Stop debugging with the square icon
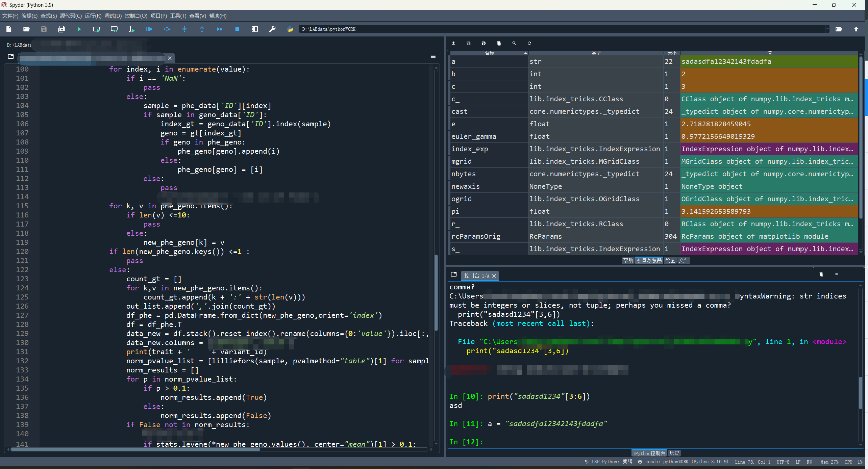This screenshot has width=868, height=469. pos(237,29)
